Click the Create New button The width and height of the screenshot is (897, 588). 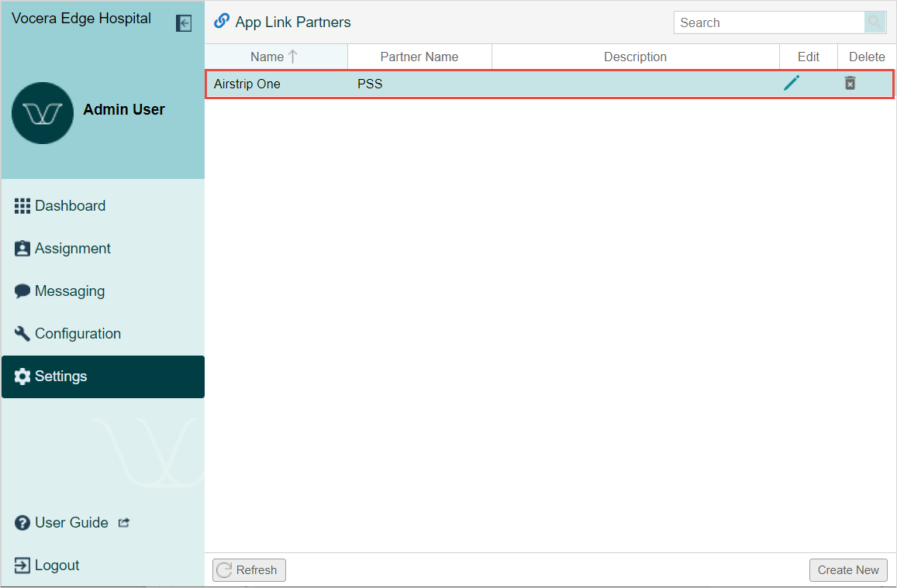848,569
